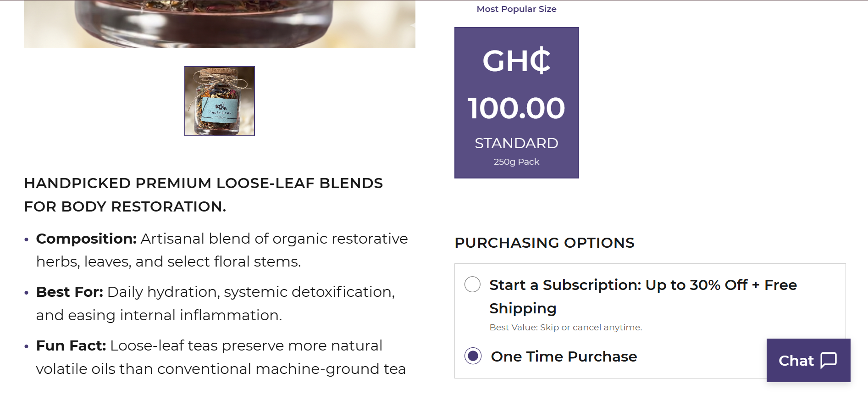
Task: Click the Composition bullet text
Action: tap(222, 250)
